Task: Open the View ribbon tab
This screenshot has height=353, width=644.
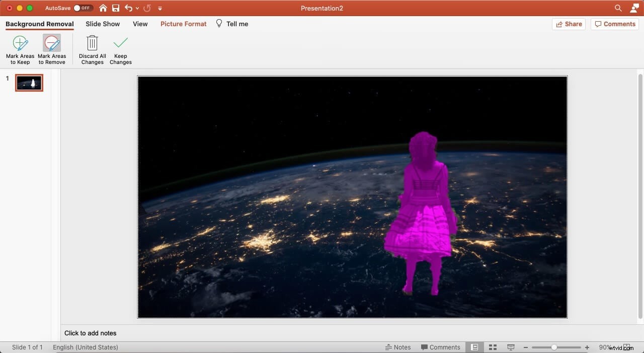Action: click(140, 24)
